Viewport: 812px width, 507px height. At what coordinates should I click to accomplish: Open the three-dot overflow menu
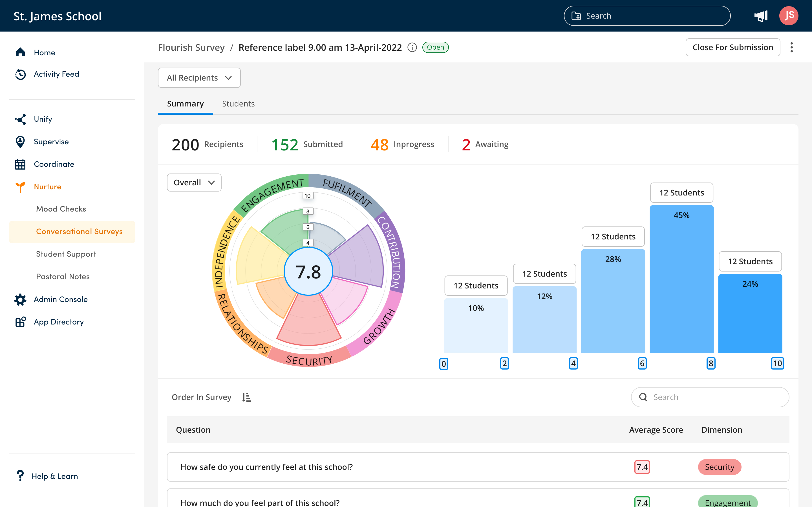792,47
